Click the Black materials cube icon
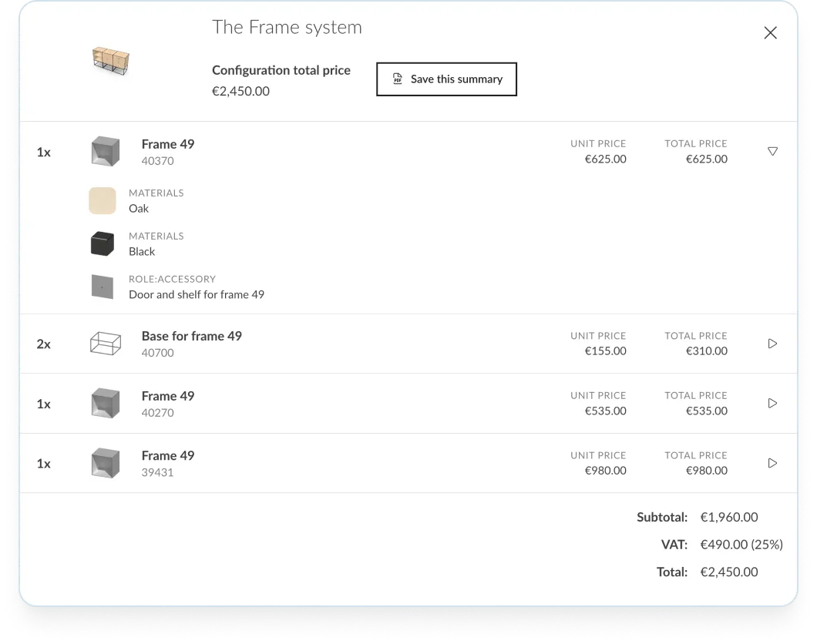The height and width of the screenshot is (644, 817). coord(103,243)
